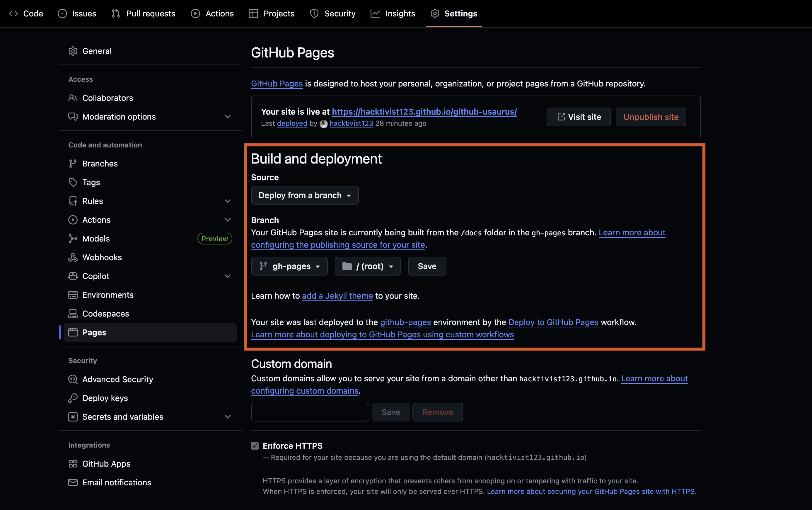The height and width of the screenshot is (510, 812).
Task: Click Save button beside custom domain field
Action: 391,412
